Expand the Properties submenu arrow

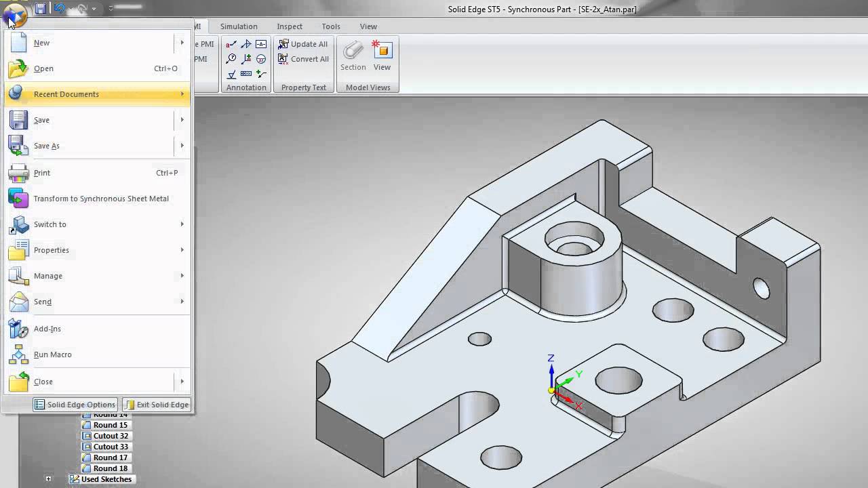coord(182,250)
